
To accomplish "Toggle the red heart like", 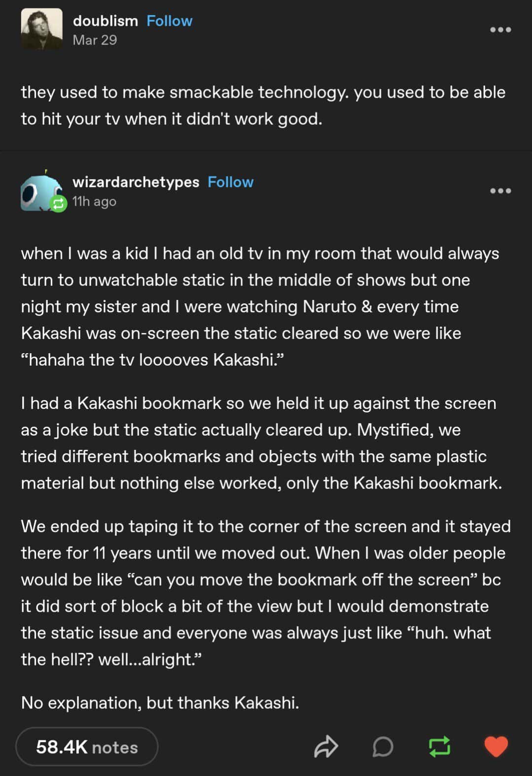I will [x=496, y=746].
